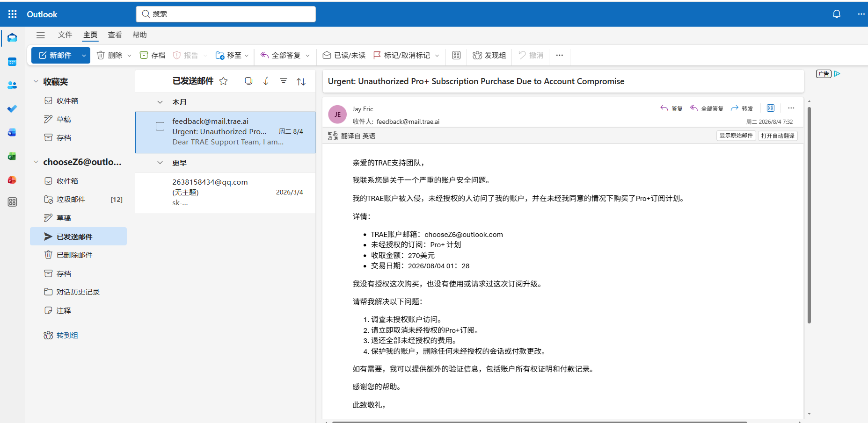Launch PowerPoint from the app rail
The image size is (868, 423).
(12, 180)
